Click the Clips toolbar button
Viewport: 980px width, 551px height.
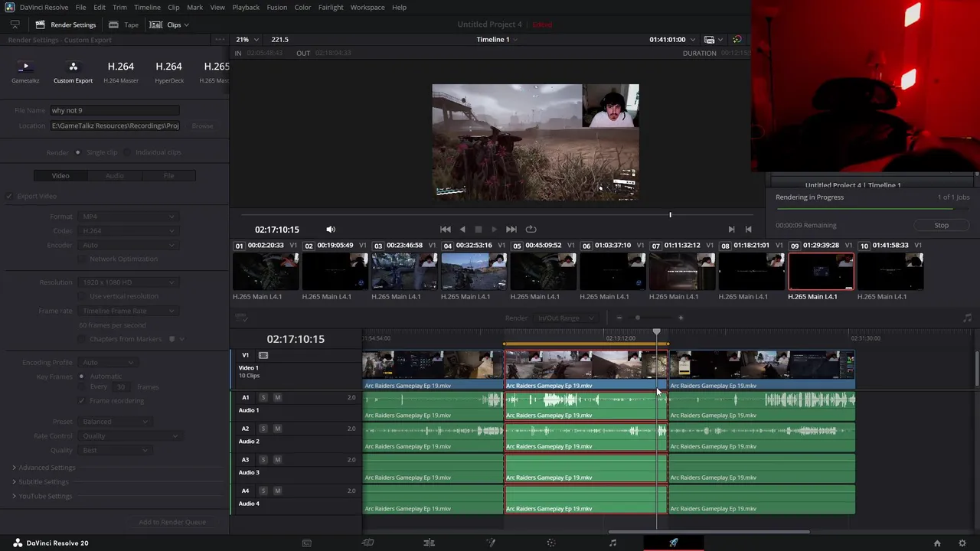[169, 24]
